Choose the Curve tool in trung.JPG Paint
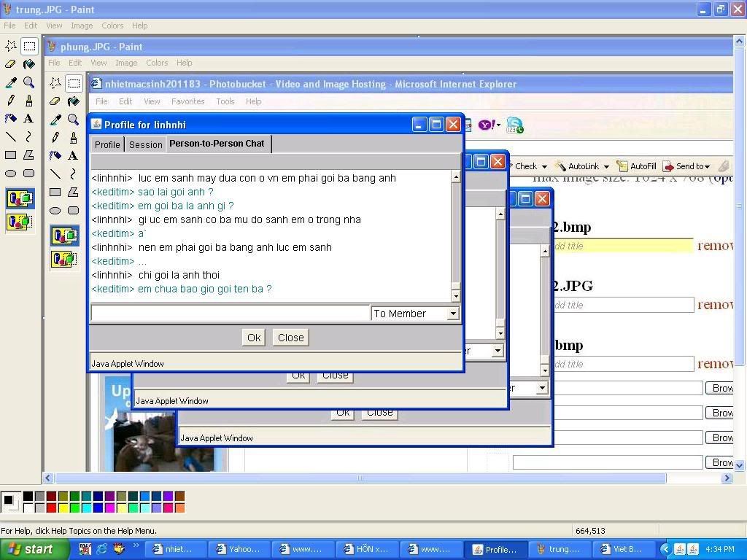This screenshot has width=747, height=560. pyautogui.click(x=29, y=137)
